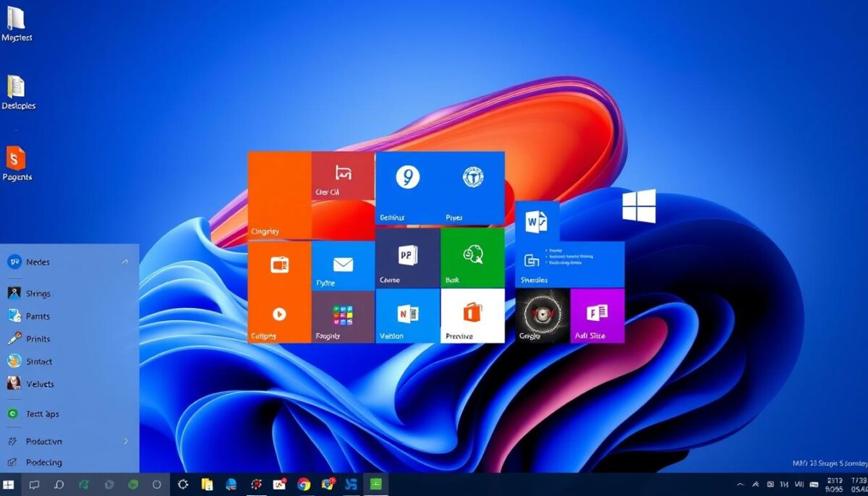Image resolution: width=868 pixels, height=496 pixels.
Task: Select Prinits in the start menu
Action: (38, 338)
